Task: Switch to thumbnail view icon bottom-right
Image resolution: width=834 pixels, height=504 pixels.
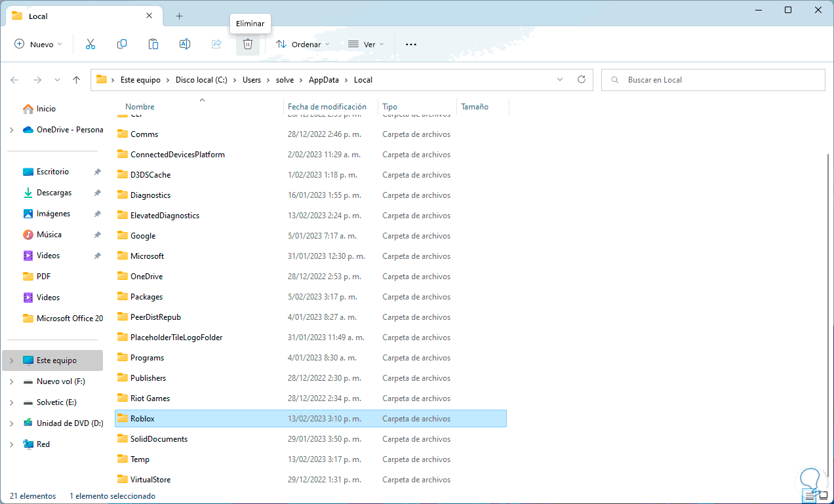Action: pyautogui.click(x=823, y=496)
